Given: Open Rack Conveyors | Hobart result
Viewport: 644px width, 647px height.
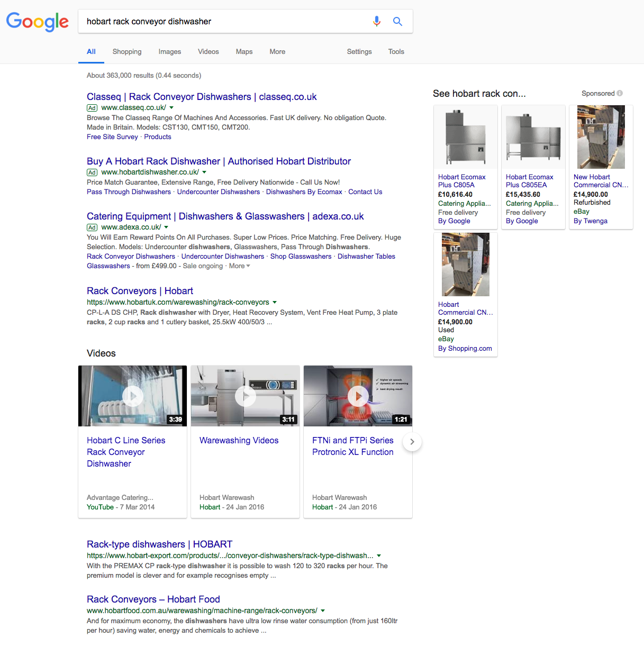Looking at the screenshot, I should 140,291.
